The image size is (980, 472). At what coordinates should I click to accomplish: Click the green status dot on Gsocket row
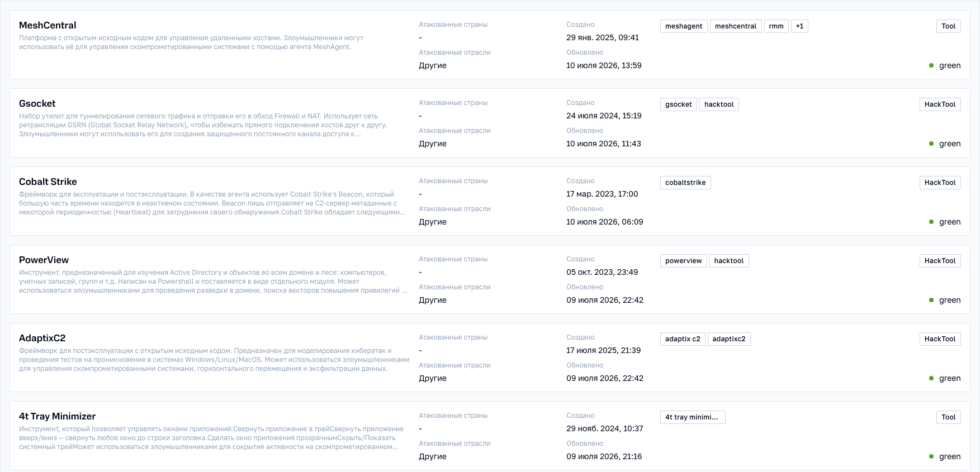click(931, 144)
